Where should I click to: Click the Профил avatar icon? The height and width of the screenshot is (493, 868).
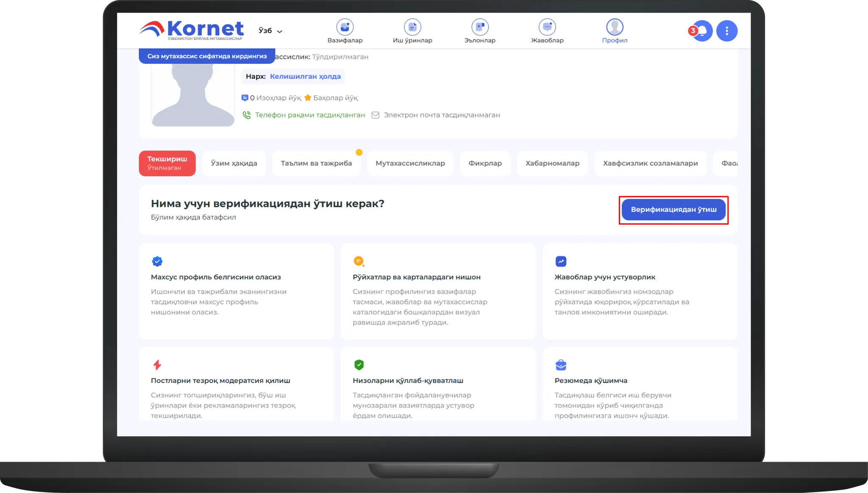pyautogui.click(x=615, y=27)
